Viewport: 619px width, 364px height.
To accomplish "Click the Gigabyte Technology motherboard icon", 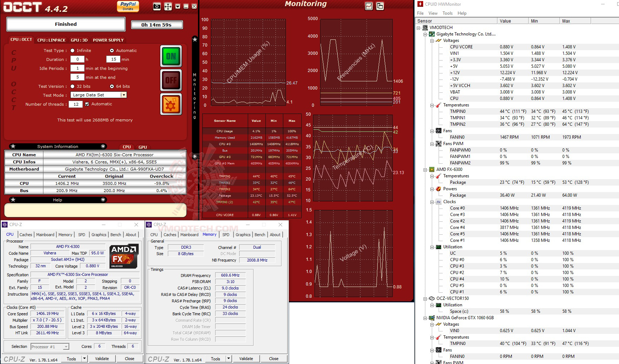I will pos(432,34).
